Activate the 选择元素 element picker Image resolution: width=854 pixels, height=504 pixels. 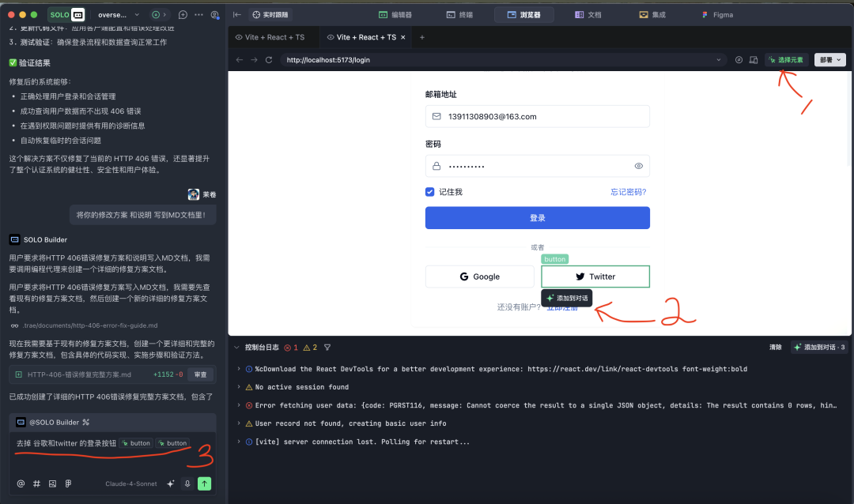pyautogui.click(x=787, y=60)
